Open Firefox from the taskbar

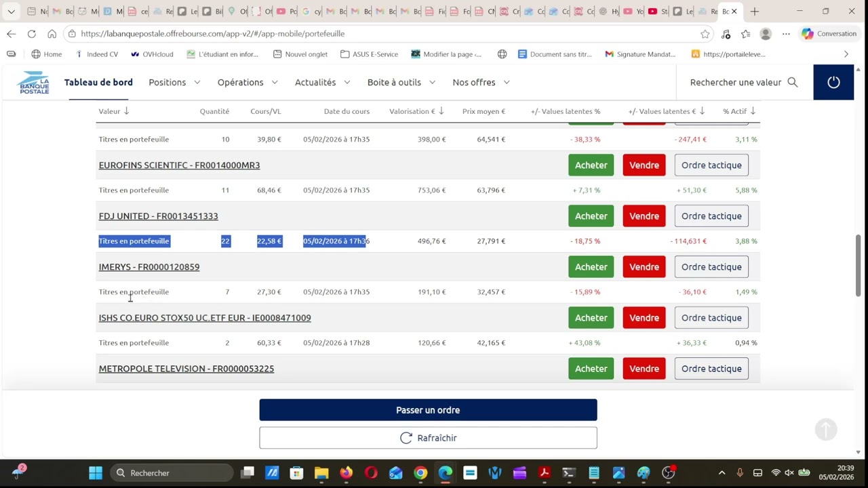tap(347, 473)
